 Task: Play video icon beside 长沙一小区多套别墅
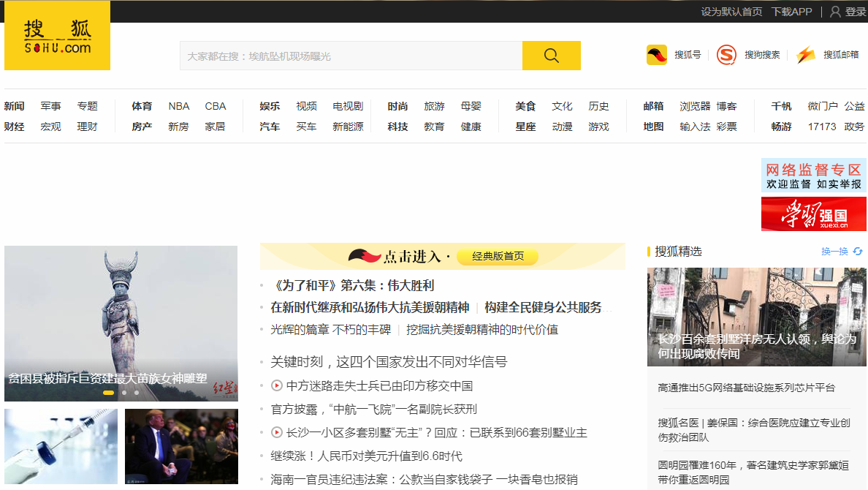click(277, 432)
